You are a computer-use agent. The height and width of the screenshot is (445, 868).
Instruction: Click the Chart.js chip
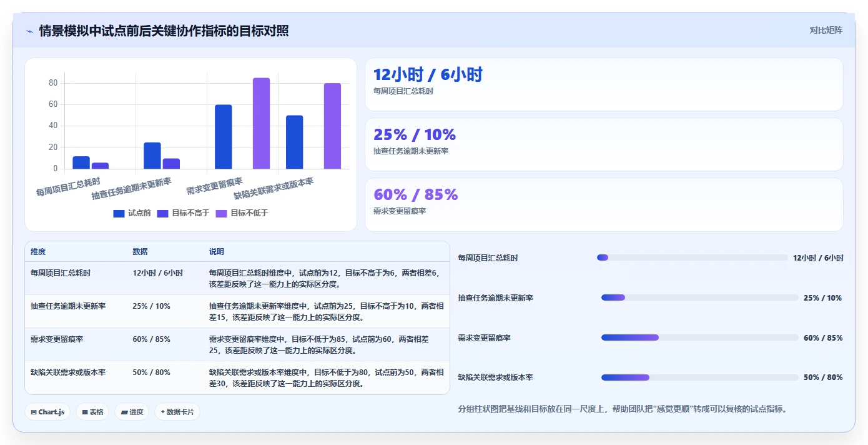(47, 412)
